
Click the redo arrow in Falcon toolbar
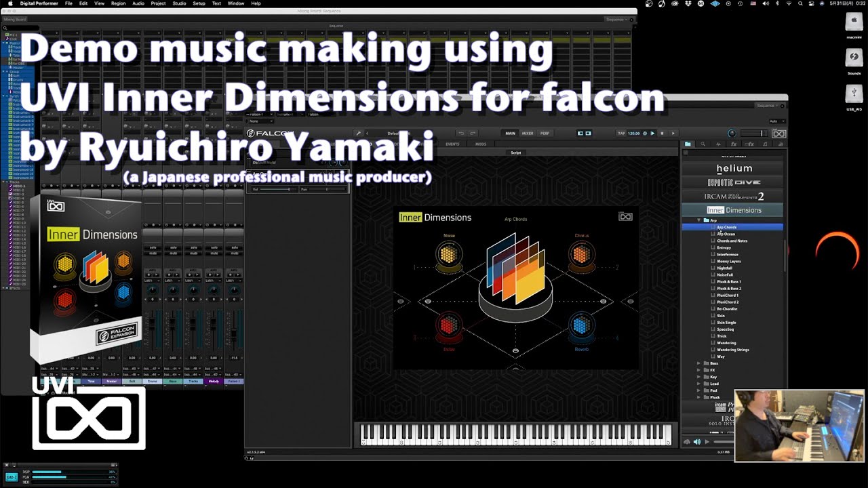tap(472, 134)
